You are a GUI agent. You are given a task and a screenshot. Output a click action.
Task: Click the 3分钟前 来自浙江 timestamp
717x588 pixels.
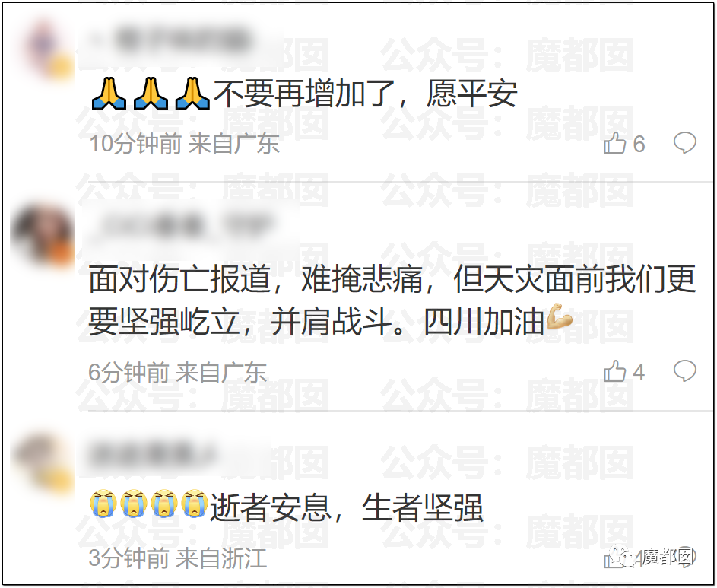point(177,558)
